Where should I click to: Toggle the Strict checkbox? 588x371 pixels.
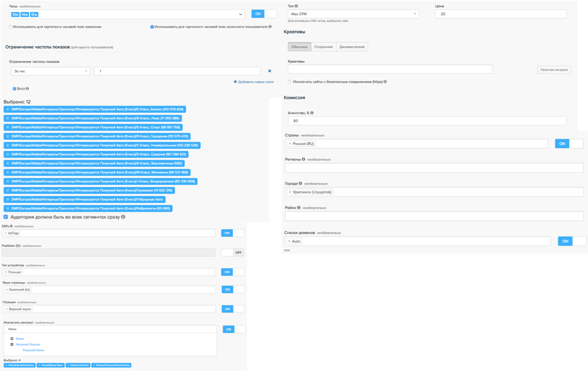[x=15, y=89]
